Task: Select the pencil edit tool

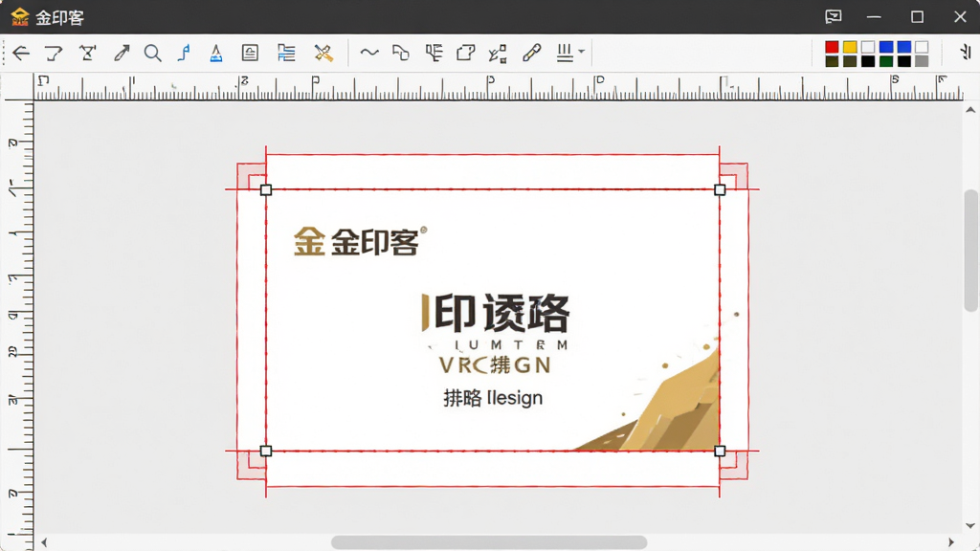Action: 532,54
